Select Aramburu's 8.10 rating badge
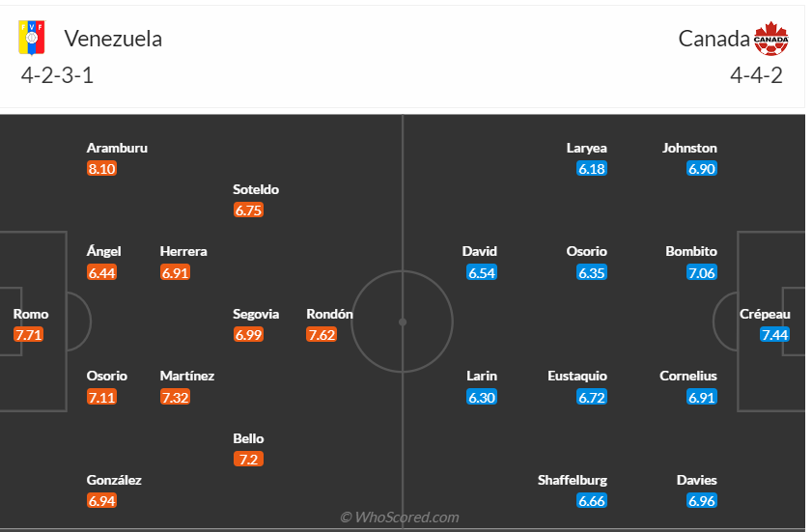This screenshot has height=532, width=812. [101, 169]
